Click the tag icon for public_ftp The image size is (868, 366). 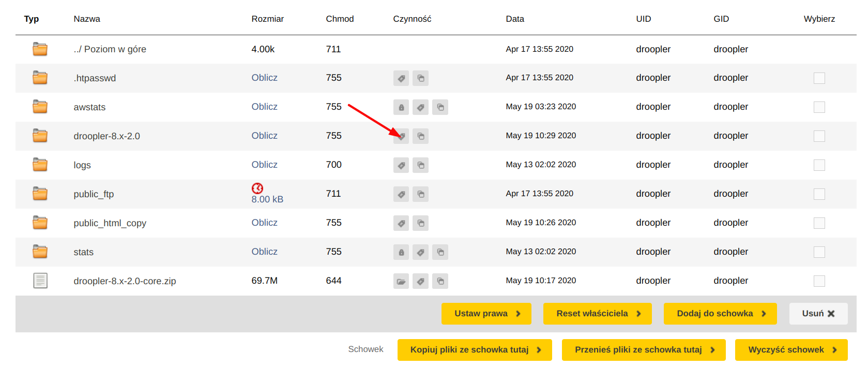tap(401, 194)
